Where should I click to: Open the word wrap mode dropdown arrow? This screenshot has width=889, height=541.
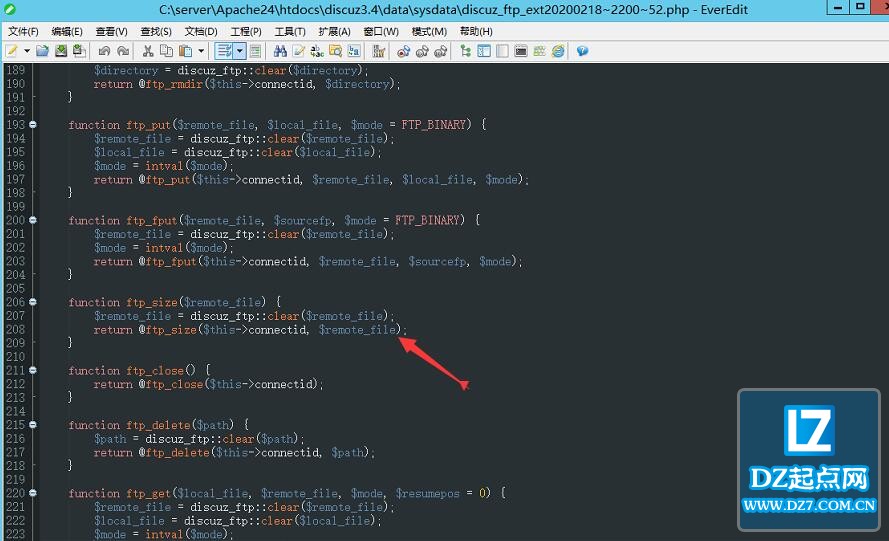click(240, 51)
